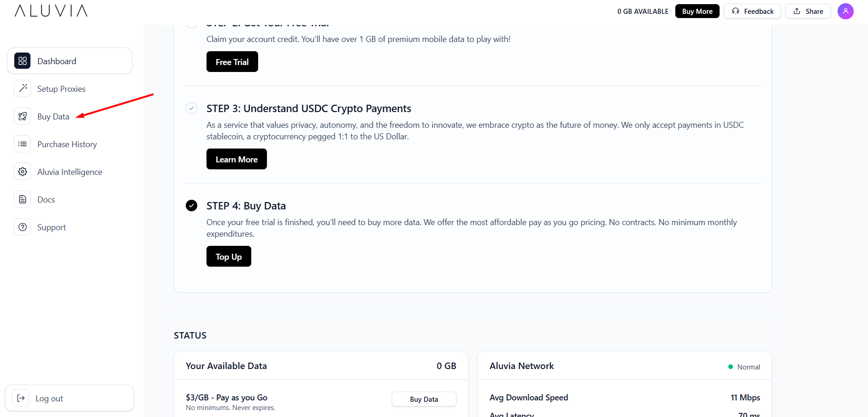The height and width of the screenshot is (417, 868).
Task: Click the Learn More button
Action: pyautogui.click(x=236, y=159)
